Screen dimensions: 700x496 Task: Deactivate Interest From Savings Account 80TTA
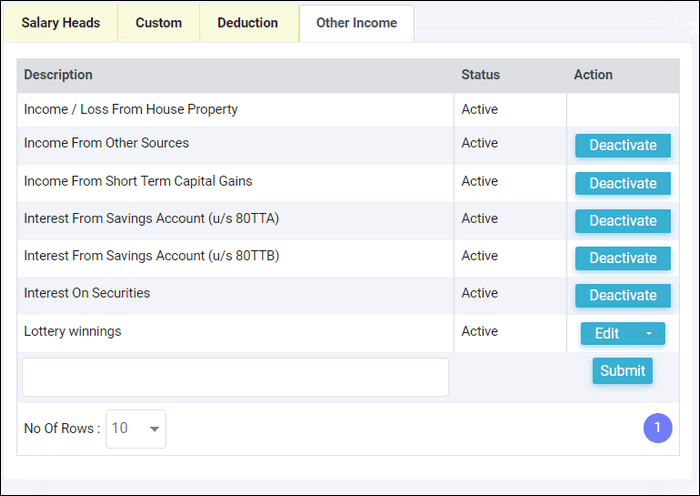point(622,221)
